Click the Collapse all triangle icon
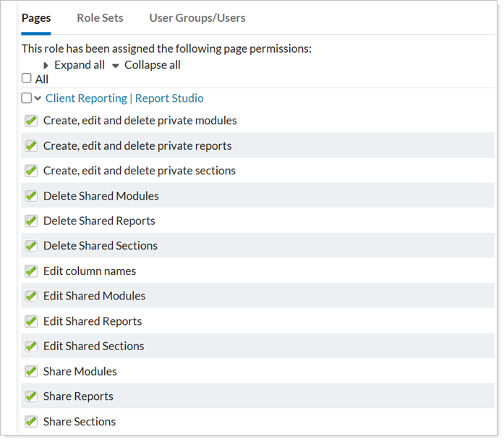The height and width of the screenshot is (442, 504). pyautogui.click(x=116, y=66)
